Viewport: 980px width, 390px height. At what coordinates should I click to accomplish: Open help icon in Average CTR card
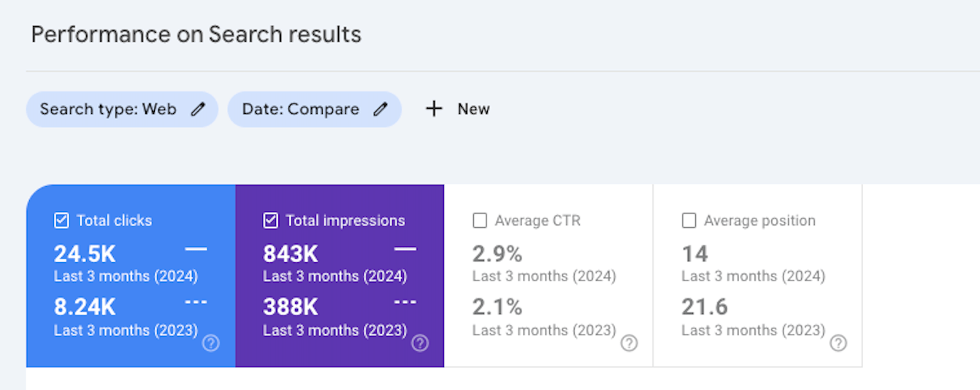click(x=629, y=343)
